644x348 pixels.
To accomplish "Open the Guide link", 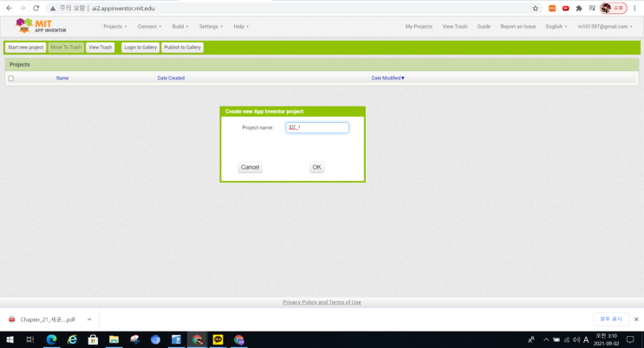I will tap(484, 26).
